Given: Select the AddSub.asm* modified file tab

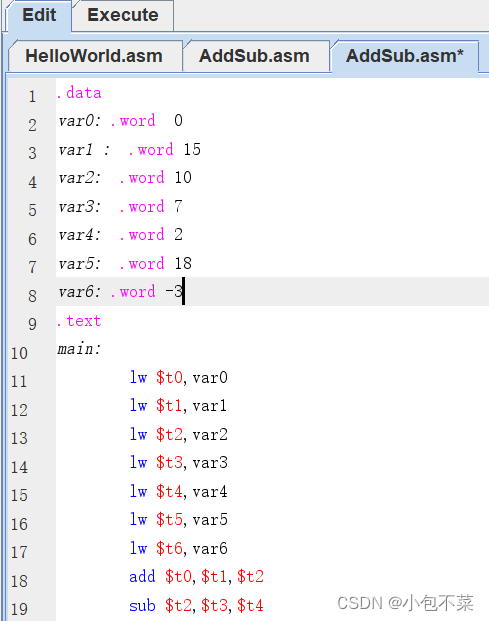Looking at the screenshot, I should tap(404, 56).
